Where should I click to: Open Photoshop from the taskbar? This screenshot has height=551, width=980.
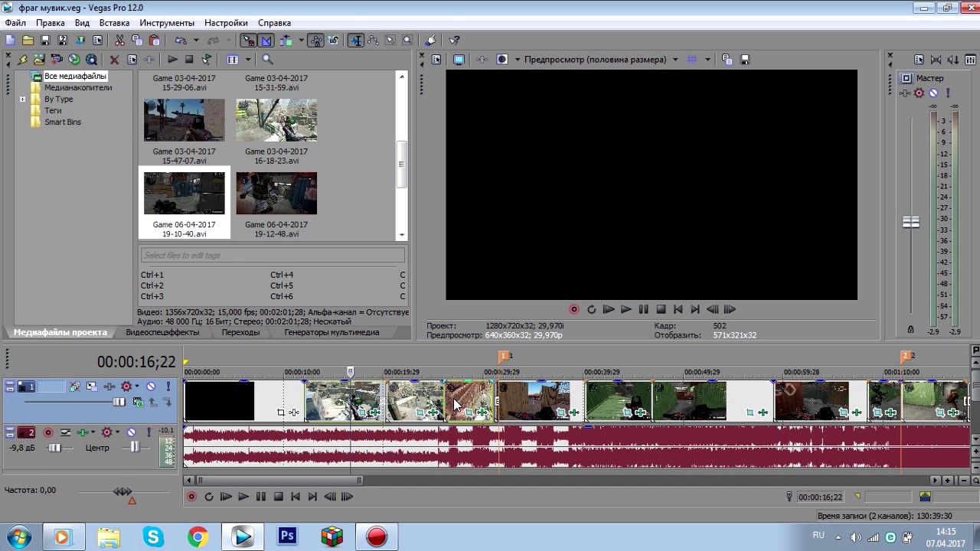pyautogui.click(x=287, y=536)
